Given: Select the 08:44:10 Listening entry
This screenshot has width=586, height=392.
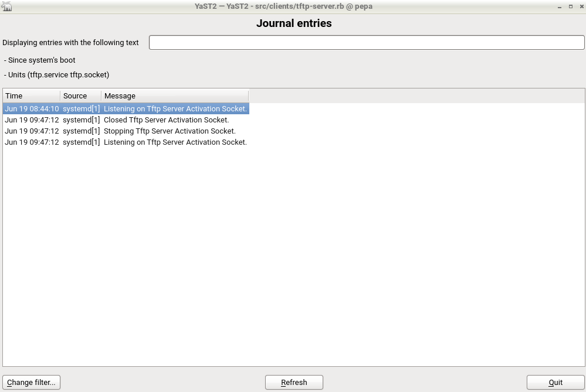Looking at the screenshot, I should click(126, 109).
